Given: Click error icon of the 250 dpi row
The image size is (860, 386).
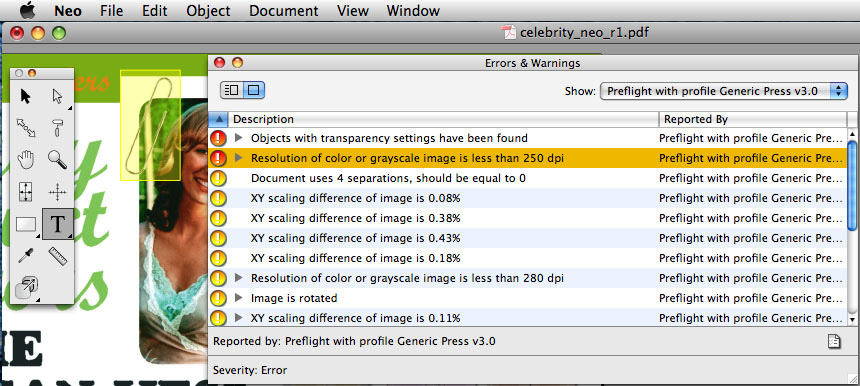Looking at the screenshot, I should click(x=218, y=158).
